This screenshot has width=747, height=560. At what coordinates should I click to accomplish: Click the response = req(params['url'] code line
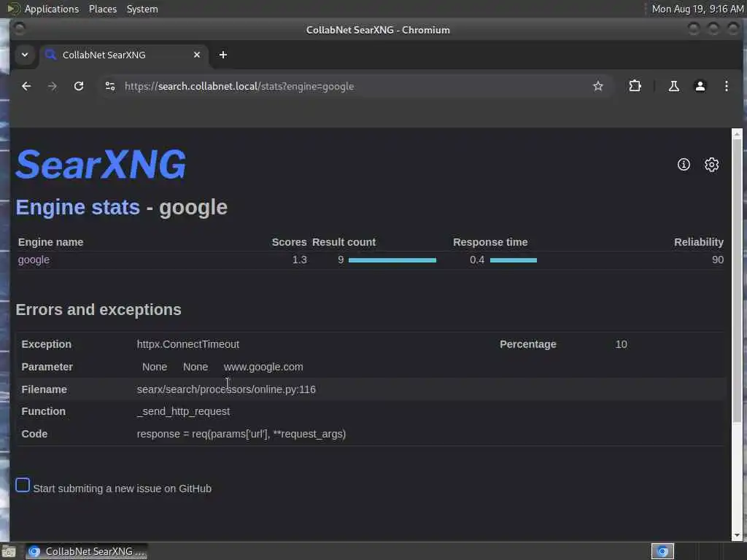point(241,435)
